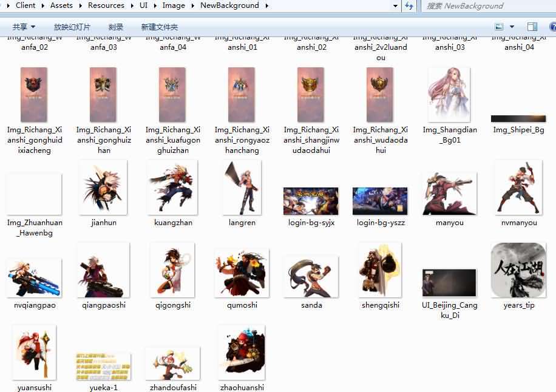Select the login-bg-syjx image file
Viewport: 556px width, 392px height.
coord(311,201)
